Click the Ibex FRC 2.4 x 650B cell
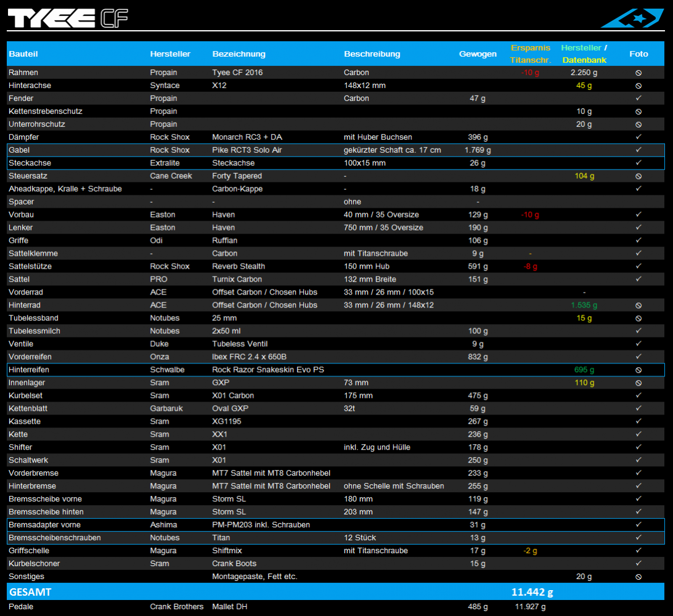The height and width of the screenshot is (616, 673). [x=249, y=357]
